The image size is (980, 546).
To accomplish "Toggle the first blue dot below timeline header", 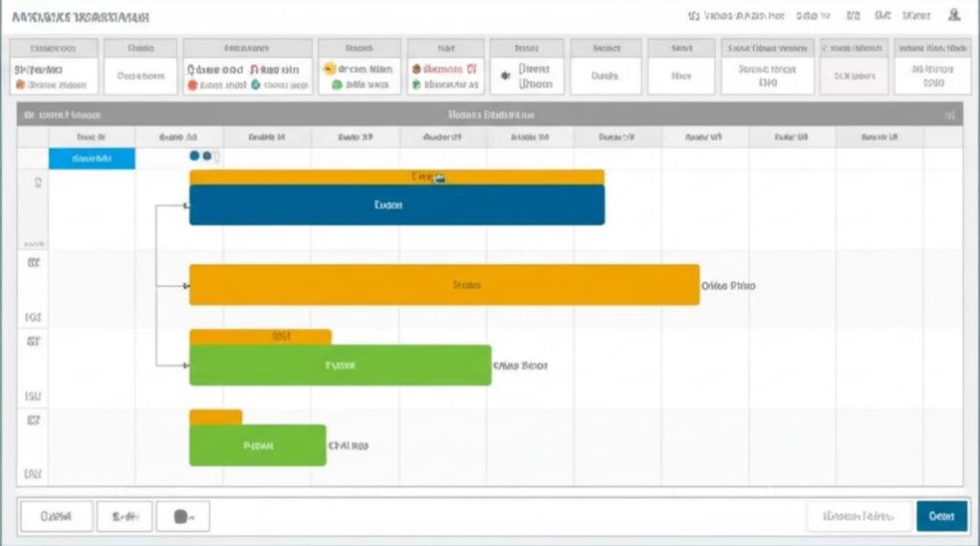I will [195, 156].
